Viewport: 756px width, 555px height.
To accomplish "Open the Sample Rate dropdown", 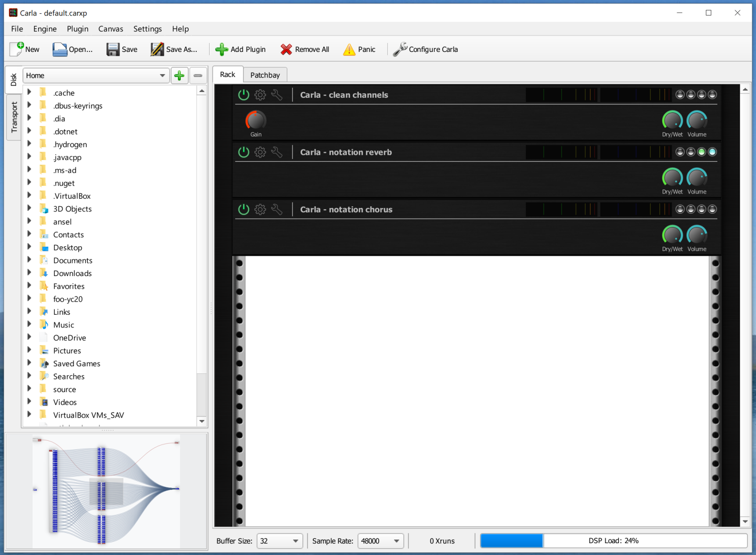I will [x=380, y=541].
